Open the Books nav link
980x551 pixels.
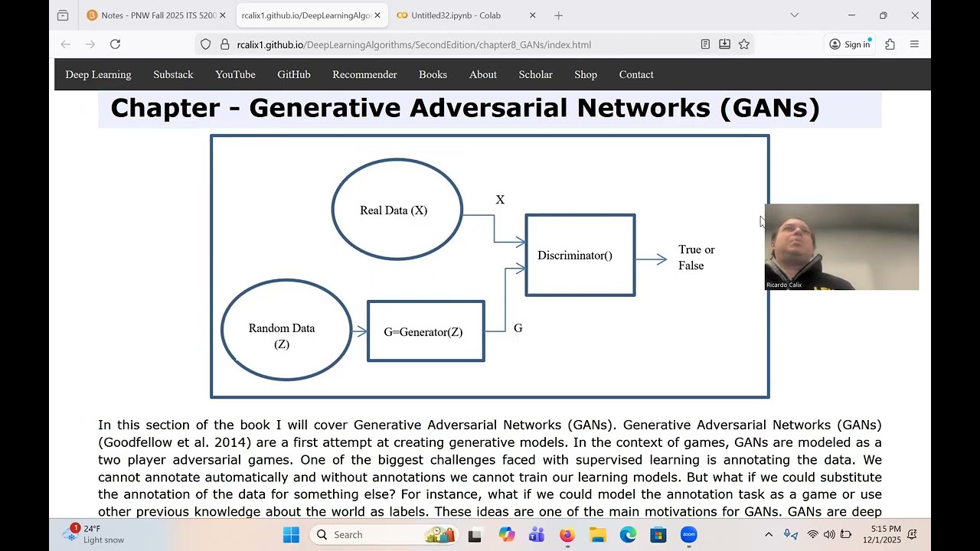(x=433, y=74)
